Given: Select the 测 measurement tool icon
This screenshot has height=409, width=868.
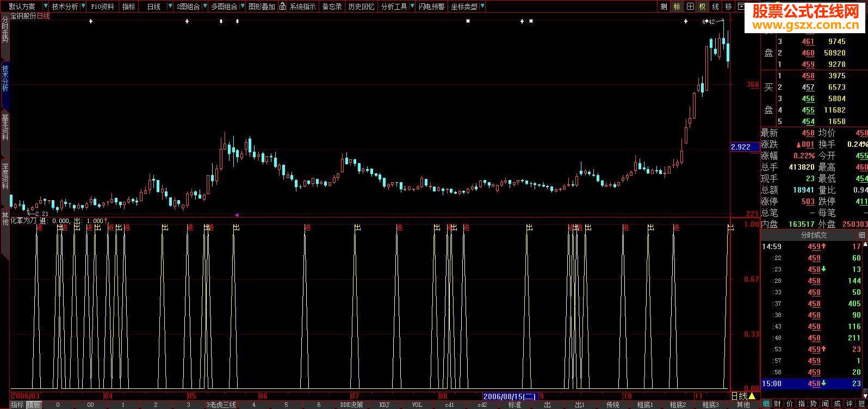Looking at the screenshot, I should click(664, 7).
